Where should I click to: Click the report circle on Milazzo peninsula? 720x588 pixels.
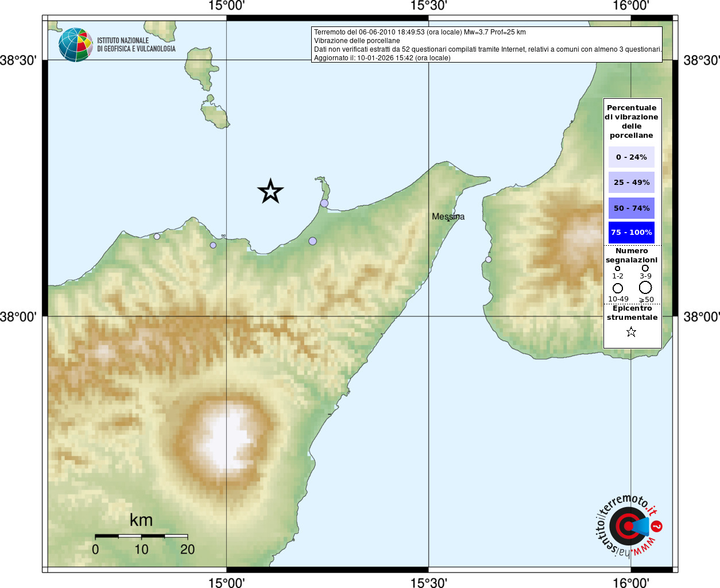pyautogui.click(x=324, y=203)
